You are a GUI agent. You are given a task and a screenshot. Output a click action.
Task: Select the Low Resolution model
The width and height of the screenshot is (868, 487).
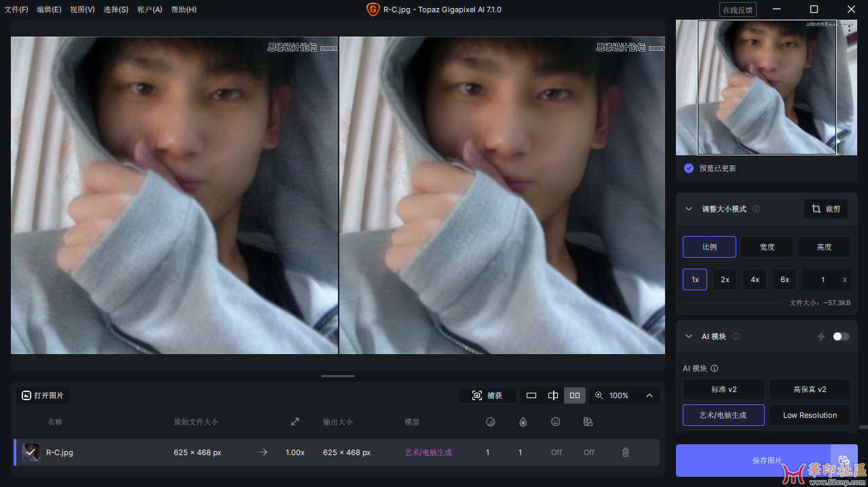point(810,415)
